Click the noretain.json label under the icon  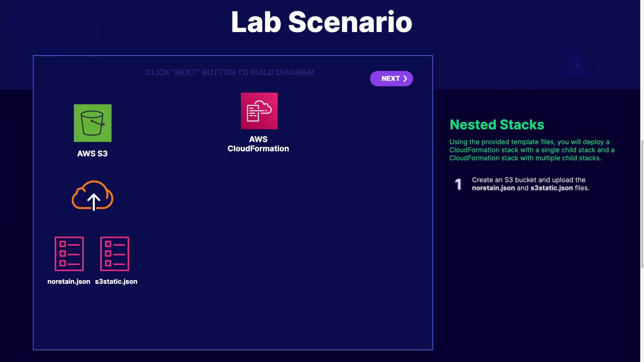pyautogui.click(x=69, y=282)
